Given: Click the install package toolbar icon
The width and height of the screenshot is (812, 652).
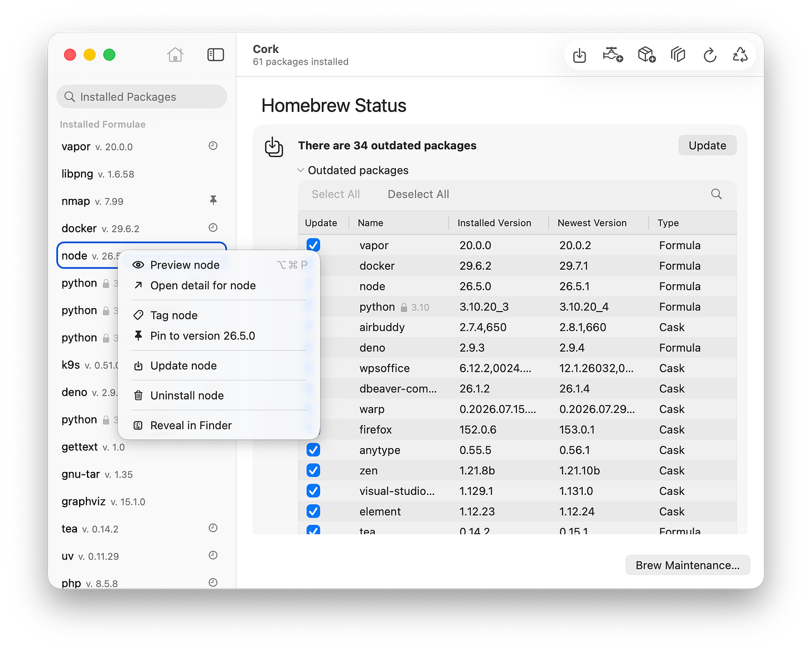Looking at the screenshot, I should click(x=646, y=55).
